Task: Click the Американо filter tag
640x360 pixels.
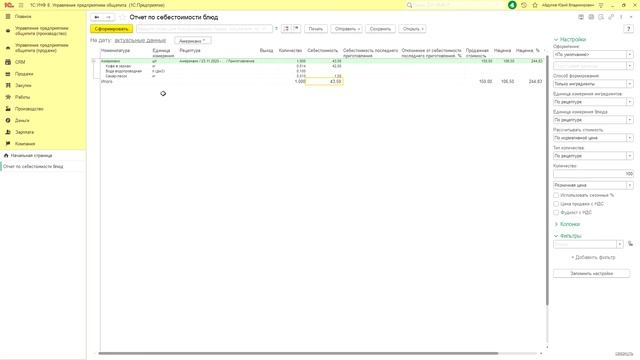Action: [x=192, y=41]
